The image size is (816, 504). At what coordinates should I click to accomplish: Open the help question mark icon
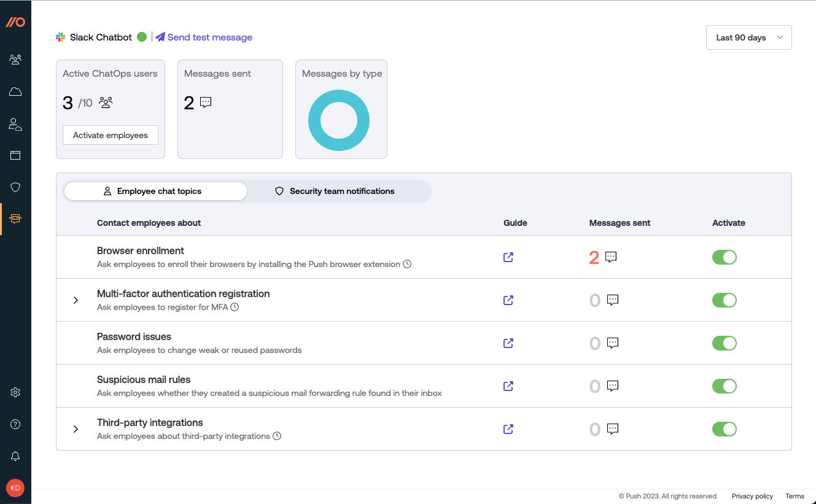tap(15, 424)
